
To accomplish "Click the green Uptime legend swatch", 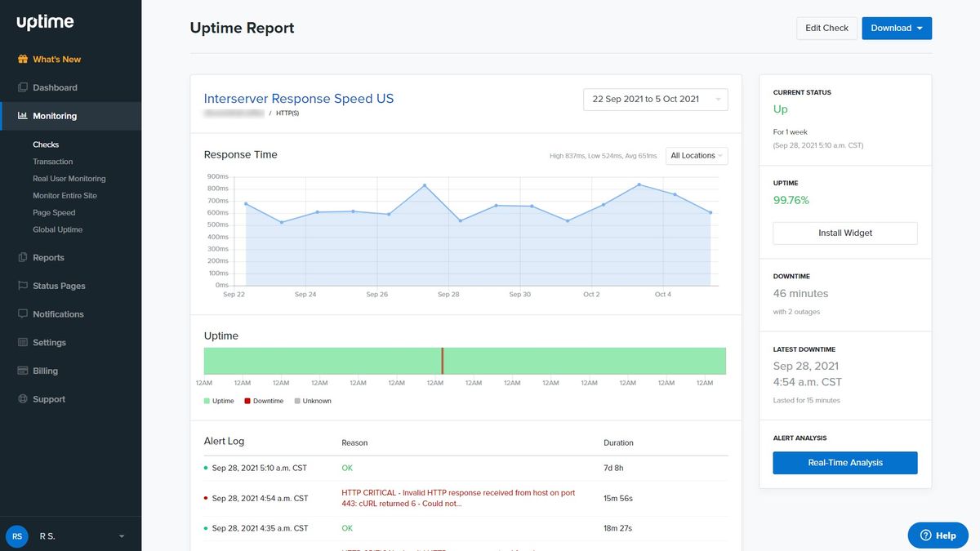I will (207, 401).
